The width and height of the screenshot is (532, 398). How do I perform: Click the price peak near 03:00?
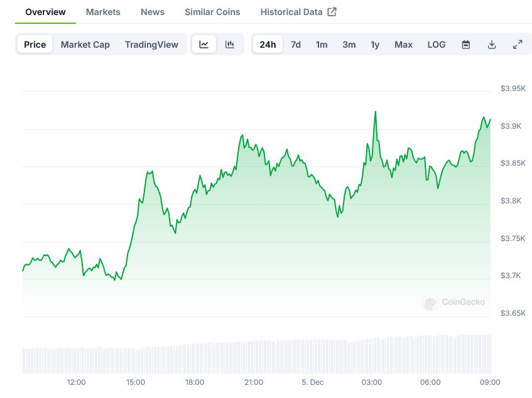click(x=376, y=112)
